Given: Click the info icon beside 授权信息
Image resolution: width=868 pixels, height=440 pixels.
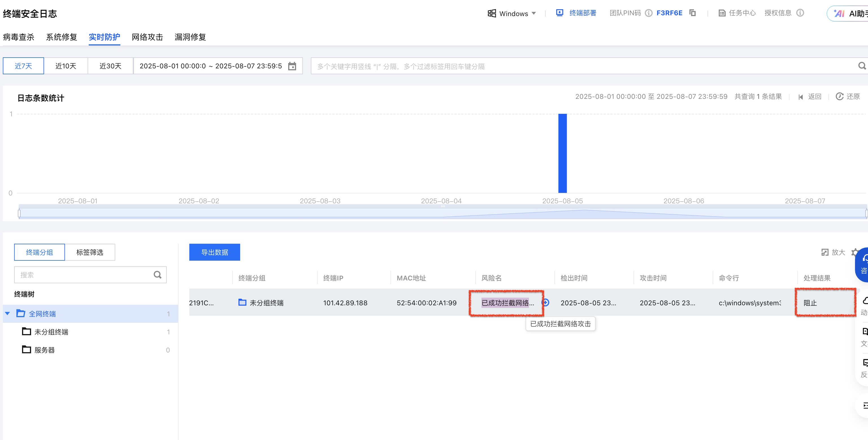Looking at the screenshot, I should 800,13.
